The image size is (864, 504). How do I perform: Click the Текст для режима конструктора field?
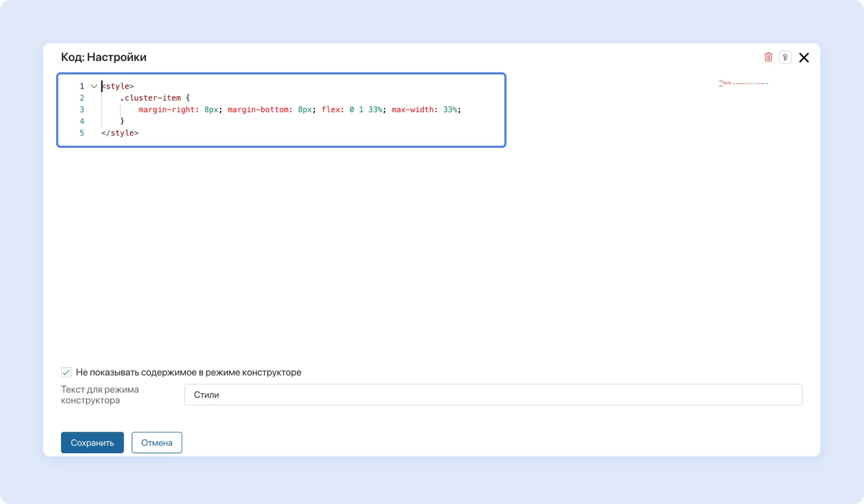[492, 394]
